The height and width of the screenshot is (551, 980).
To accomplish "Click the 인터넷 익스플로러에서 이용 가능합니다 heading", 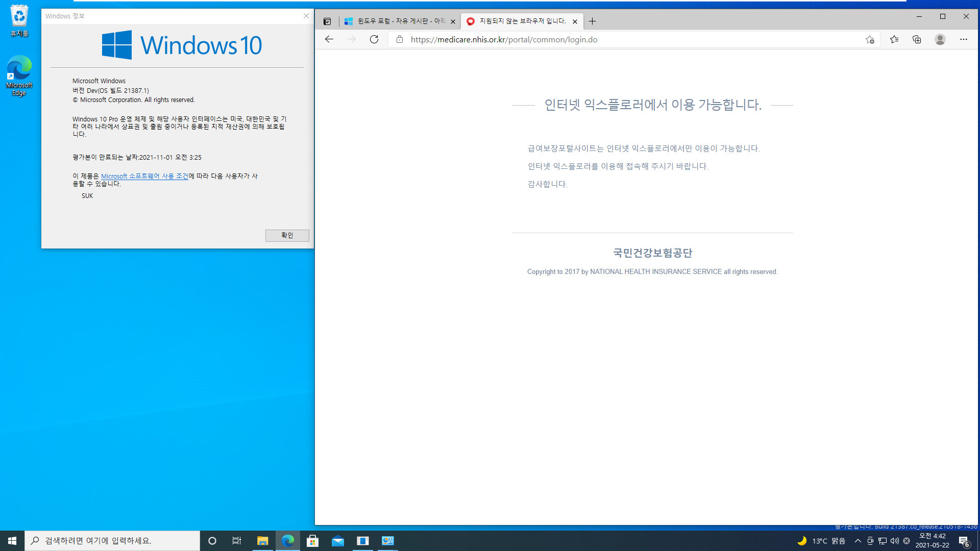I will point(653,105).
